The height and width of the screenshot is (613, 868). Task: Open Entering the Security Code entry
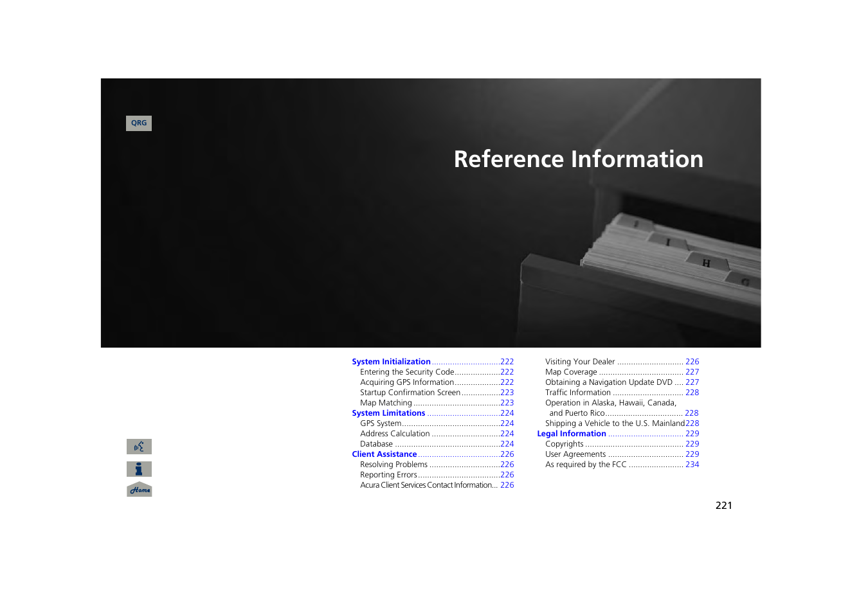[437, 372]
